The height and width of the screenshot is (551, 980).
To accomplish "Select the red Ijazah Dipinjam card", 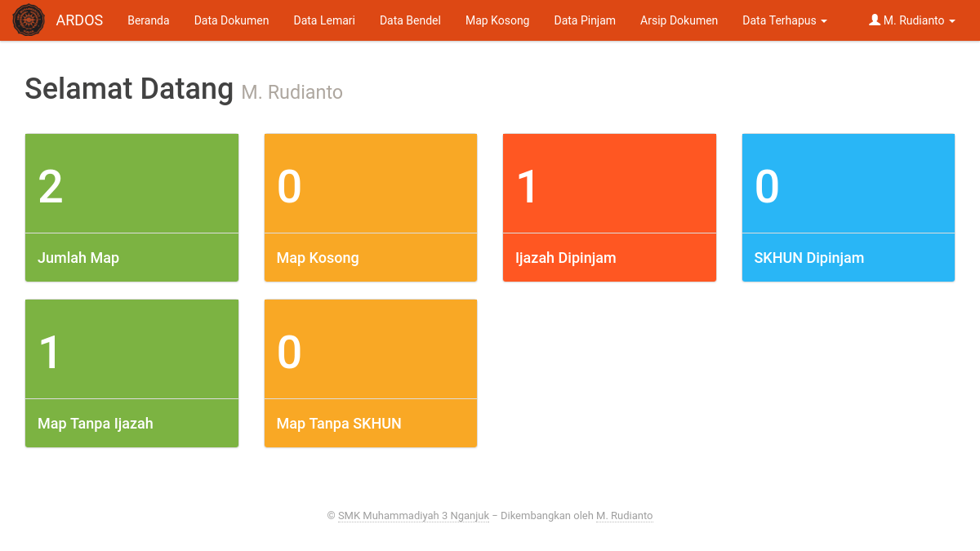I will tap(609, 207).
